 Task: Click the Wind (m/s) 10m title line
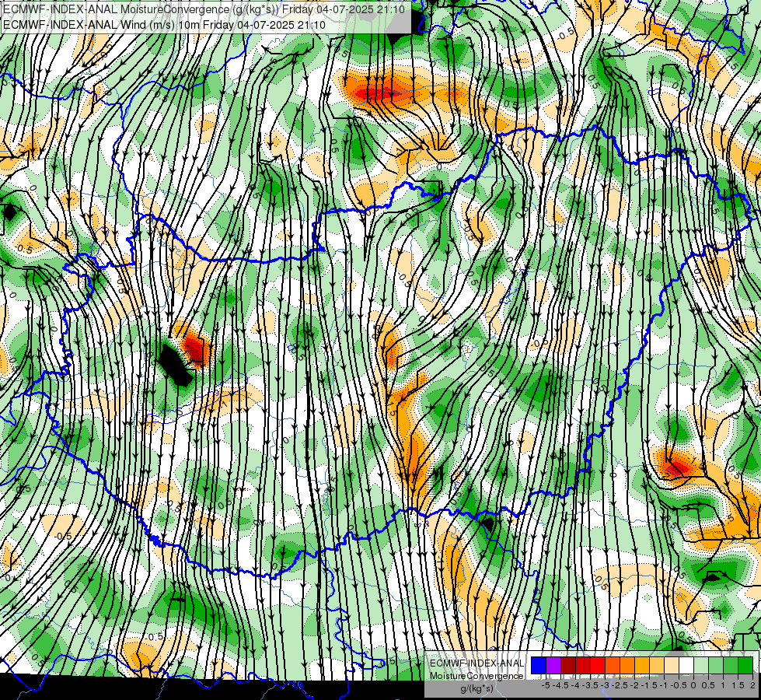click(x=164, y=25)
